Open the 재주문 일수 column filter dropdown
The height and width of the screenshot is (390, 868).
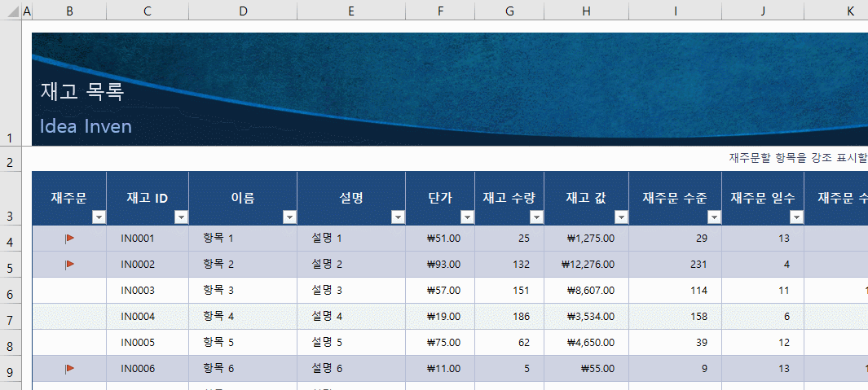click(x=796, y=217)
